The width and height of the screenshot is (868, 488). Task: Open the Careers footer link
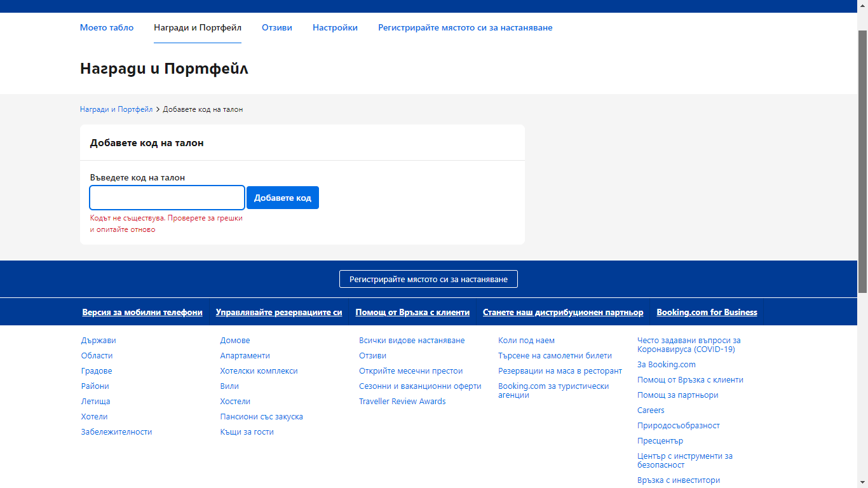[x=651, y=410]
